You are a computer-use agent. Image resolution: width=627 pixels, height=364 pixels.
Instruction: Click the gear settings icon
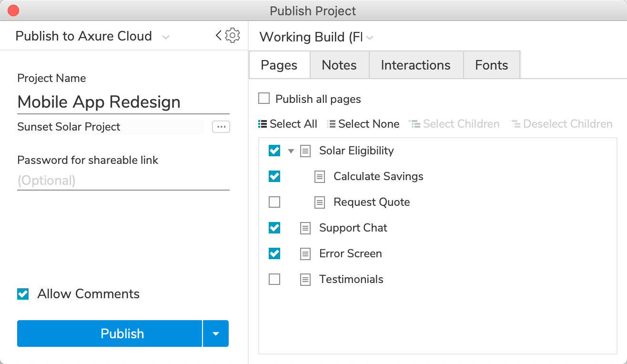coord(233,35)
